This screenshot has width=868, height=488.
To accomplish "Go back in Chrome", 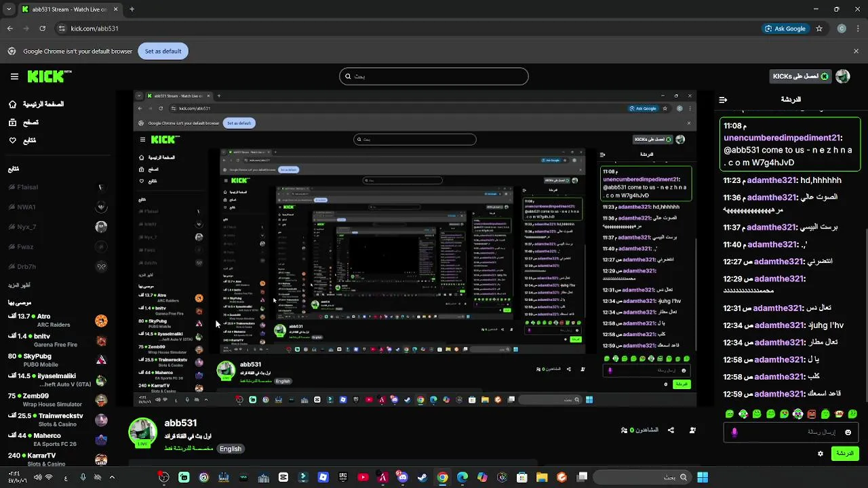I will point(9,28).
